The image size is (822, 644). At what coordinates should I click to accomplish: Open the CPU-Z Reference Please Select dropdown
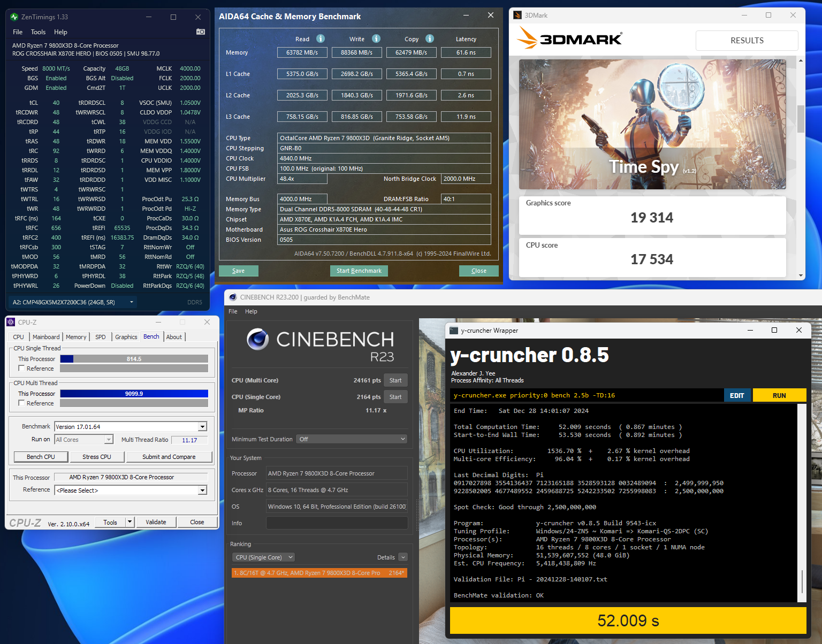click(x=202, y=490)
